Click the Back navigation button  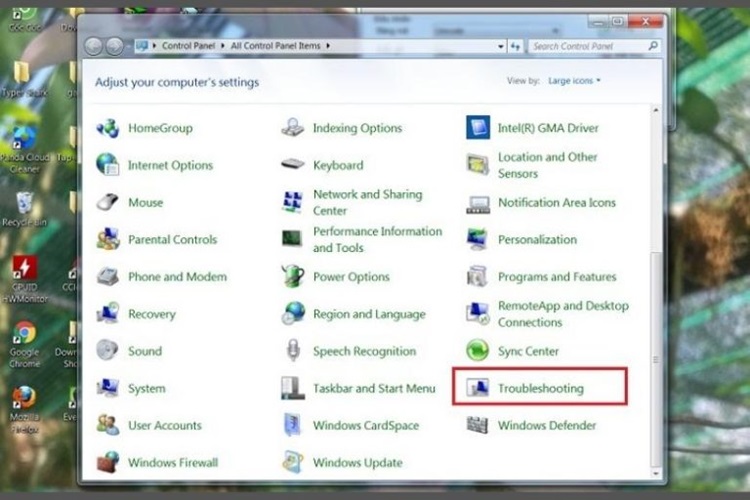(x=94, y=46)
